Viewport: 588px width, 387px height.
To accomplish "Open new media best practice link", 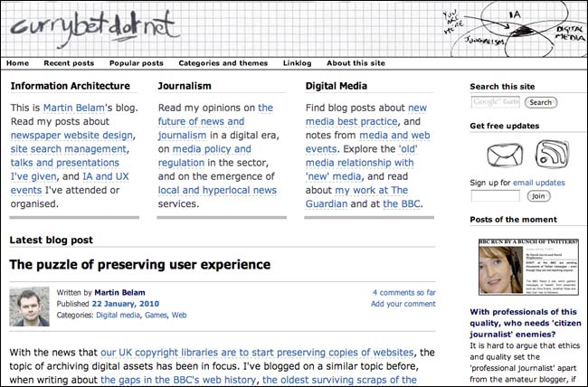I will 366,115.
